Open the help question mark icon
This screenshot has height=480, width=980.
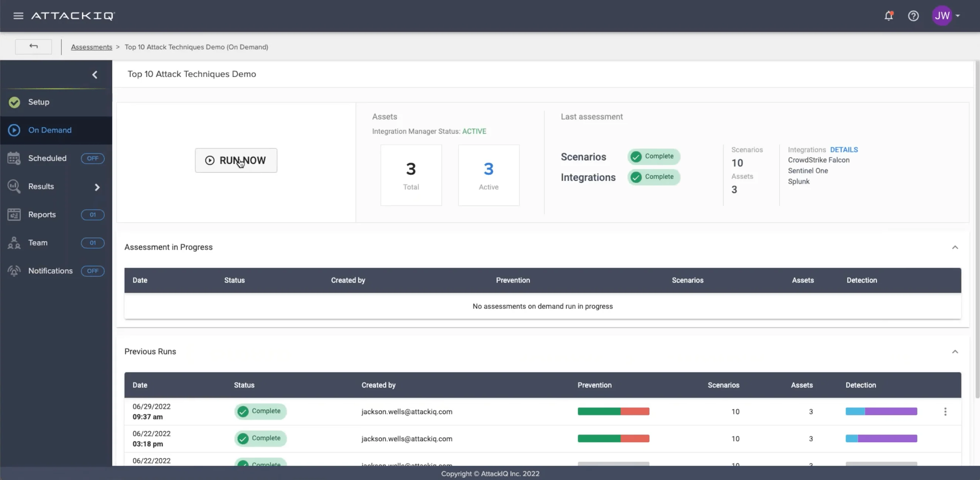click(x=913, y=16)
